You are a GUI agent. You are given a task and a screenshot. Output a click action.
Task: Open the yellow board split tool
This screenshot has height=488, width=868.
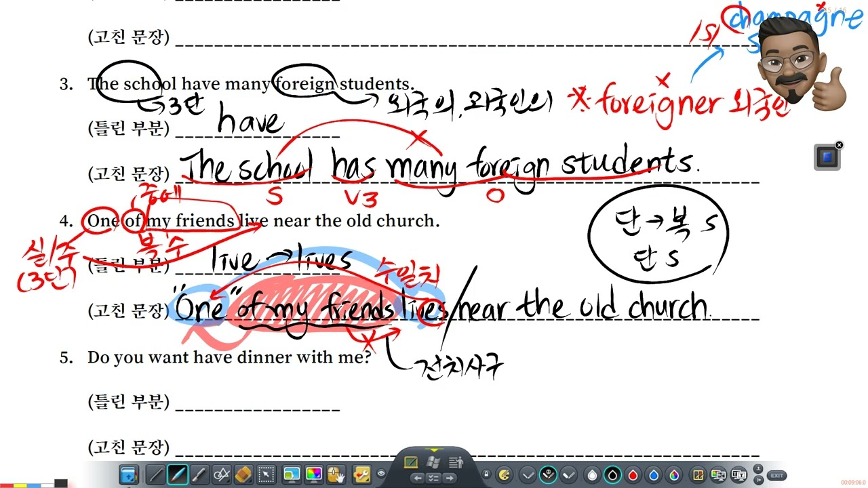pos(698,474)
